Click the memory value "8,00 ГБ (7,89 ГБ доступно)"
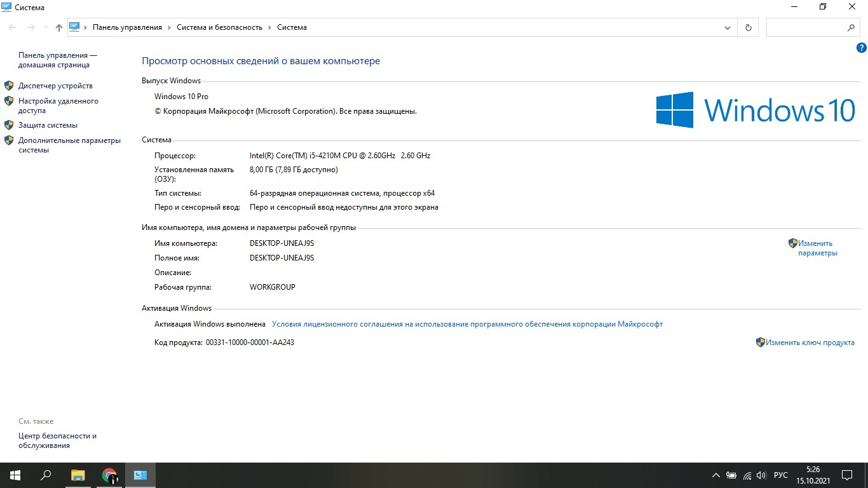 pos(294,170)
